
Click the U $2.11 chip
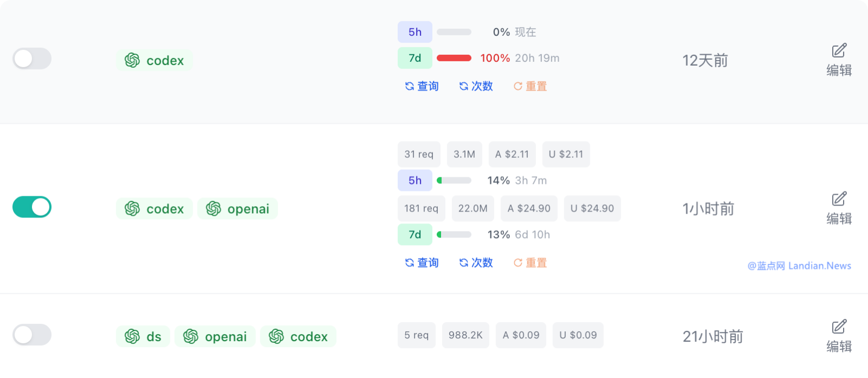[566, 154]
